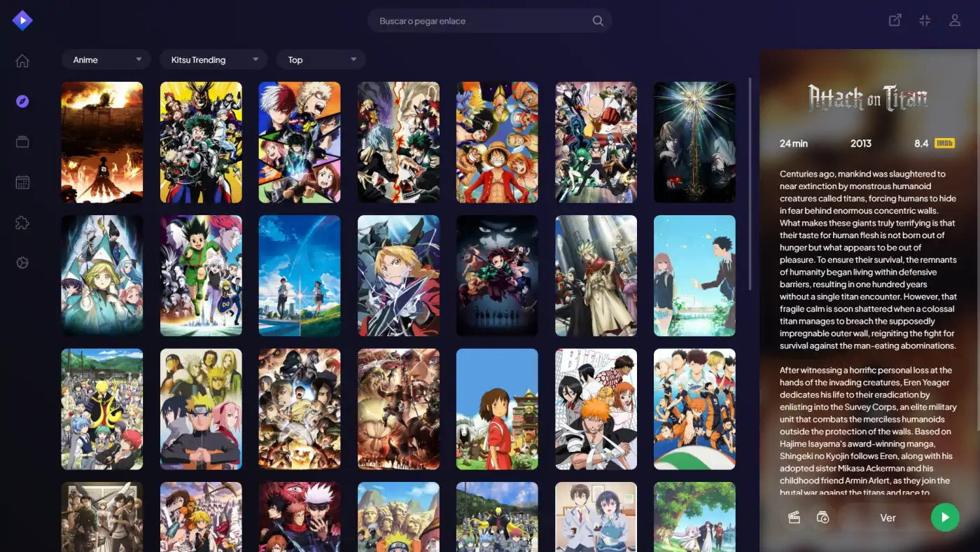The width and height of the screenshot is (980, 552).
Task: Go to the Home board icon
Action: [x=22, y=61]
